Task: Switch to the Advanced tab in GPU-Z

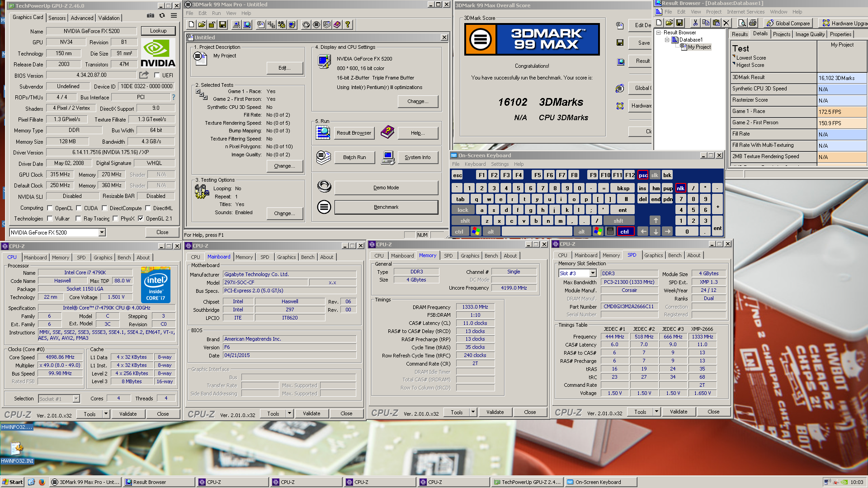Action: tap(82, 18)
